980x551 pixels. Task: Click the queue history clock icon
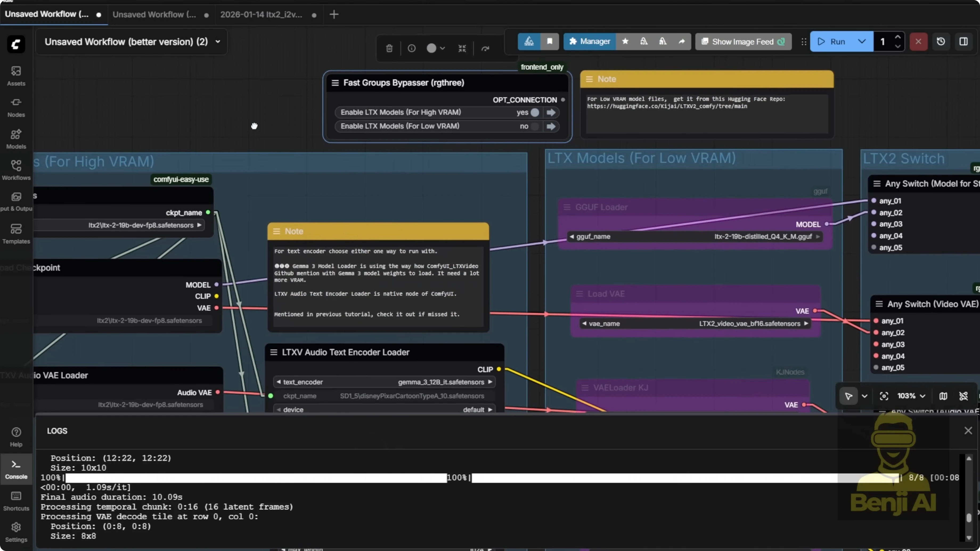tap(940, 42)
